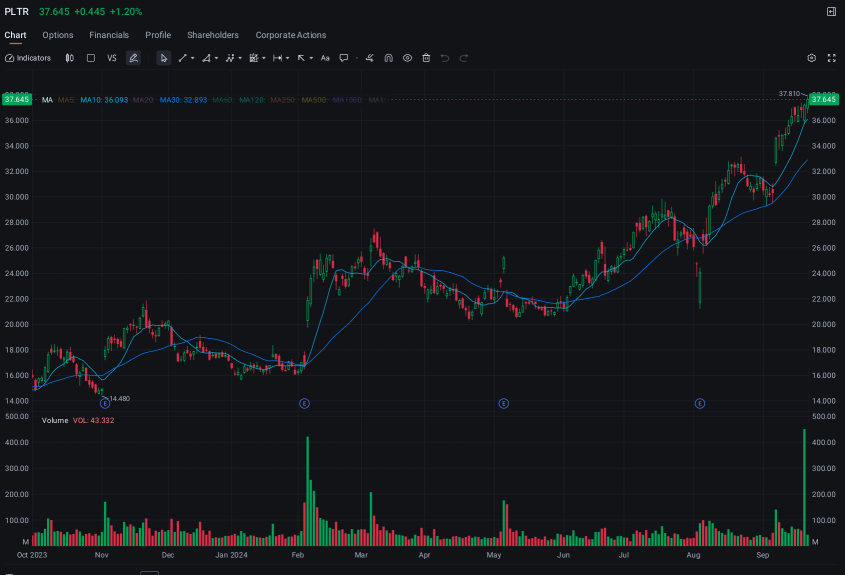Expand the arrow annotation tool dropdown

pyautogui.click(x=312, y=58)
